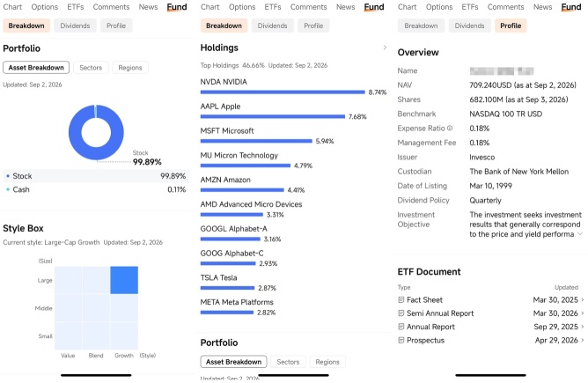Expand the truncated Investment Objective text
Screen dimensions: 588x383
click(580, 234)
